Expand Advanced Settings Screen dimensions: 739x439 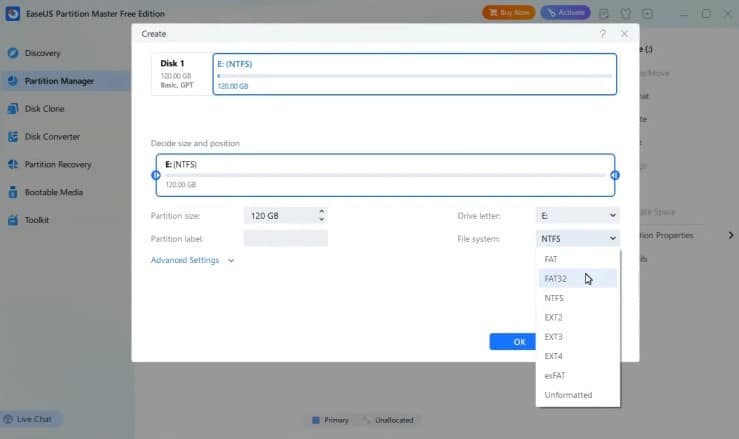[185, 260]
